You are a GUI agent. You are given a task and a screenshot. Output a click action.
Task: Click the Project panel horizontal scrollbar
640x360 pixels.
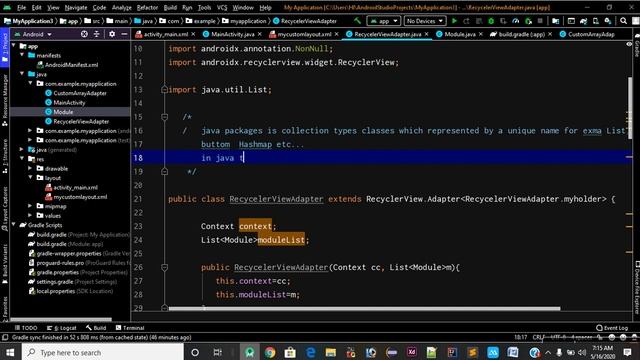[x=61, y=320]
